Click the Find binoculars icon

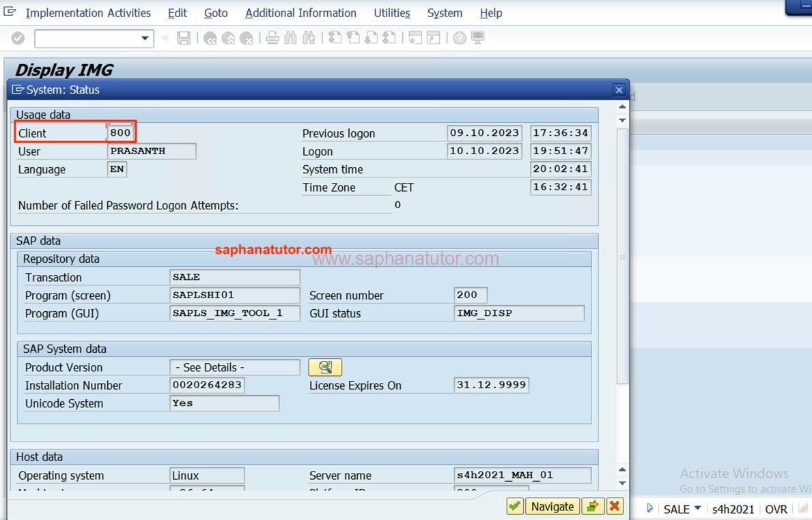290,38
